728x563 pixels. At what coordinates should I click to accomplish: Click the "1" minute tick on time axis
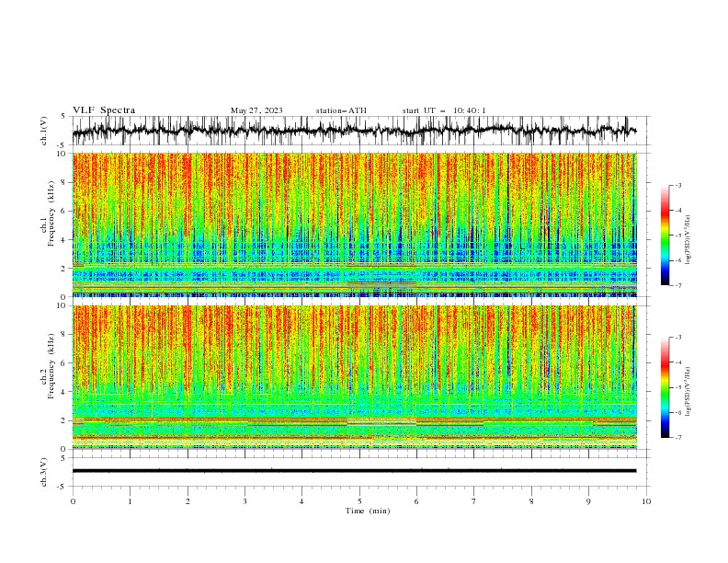pyautogui.click(x=130, y=501)
